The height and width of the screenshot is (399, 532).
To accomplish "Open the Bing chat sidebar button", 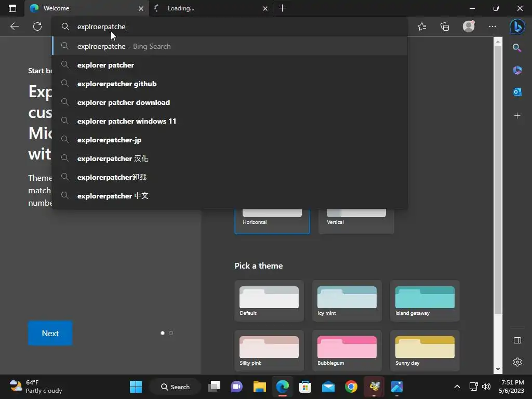I will point(517,26).
